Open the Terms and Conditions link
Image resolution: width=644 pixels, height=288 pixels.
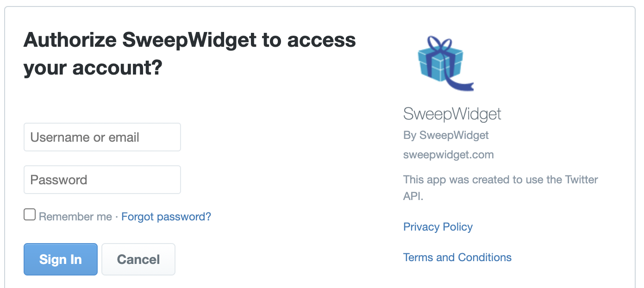(457, 257)
